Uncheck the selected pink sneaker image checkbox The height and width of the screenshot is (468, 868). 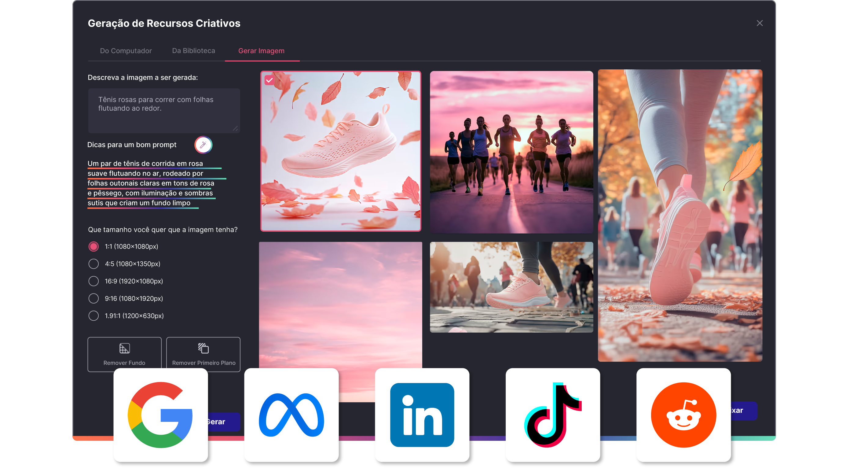(269, 80)
